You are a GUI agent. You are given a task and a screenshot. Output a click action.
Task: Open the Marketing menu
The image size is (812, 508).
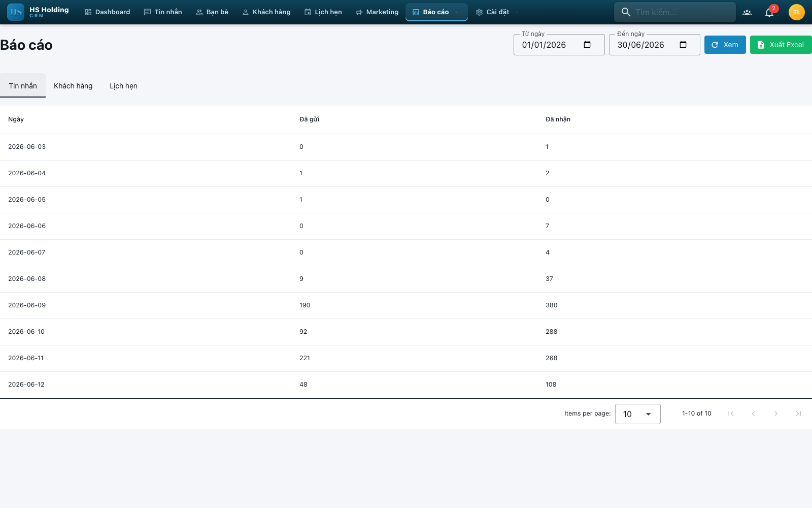(377, 12)
